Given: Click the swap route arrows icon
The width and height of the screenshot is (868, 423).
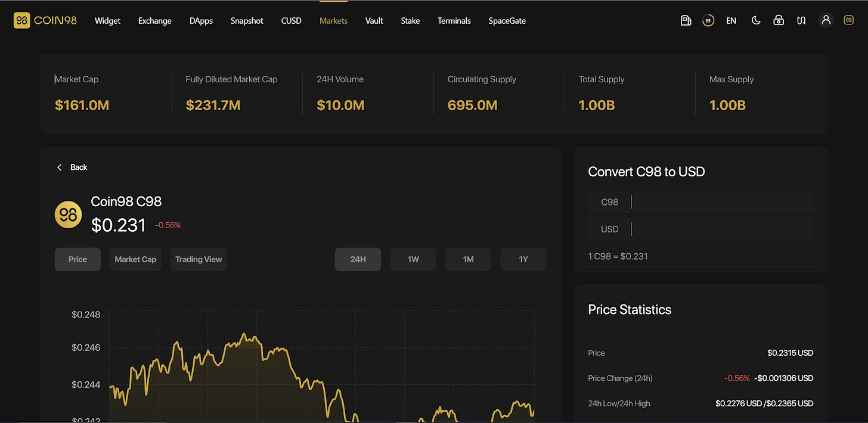Looking at the screenshot, I should pos(801,20).
